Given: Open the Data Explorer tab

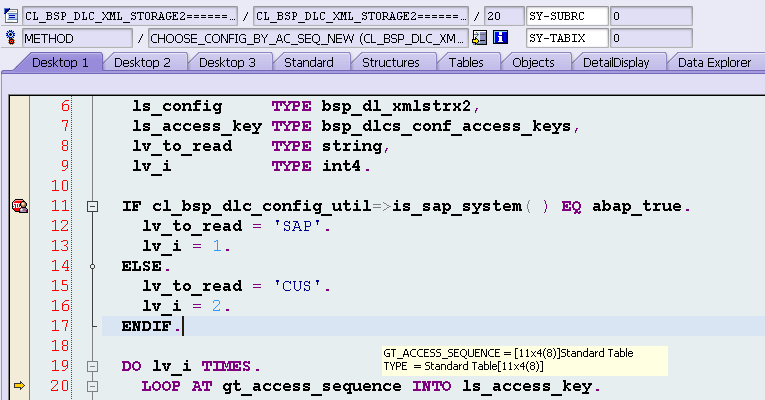Looking at the screenshot, I should (x=714, y=62).
